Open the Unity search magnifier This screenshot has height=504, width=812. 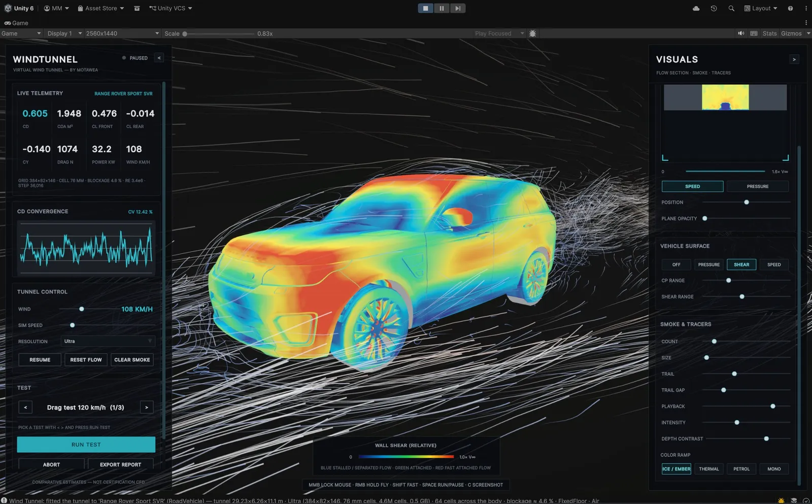coord(731,8)
